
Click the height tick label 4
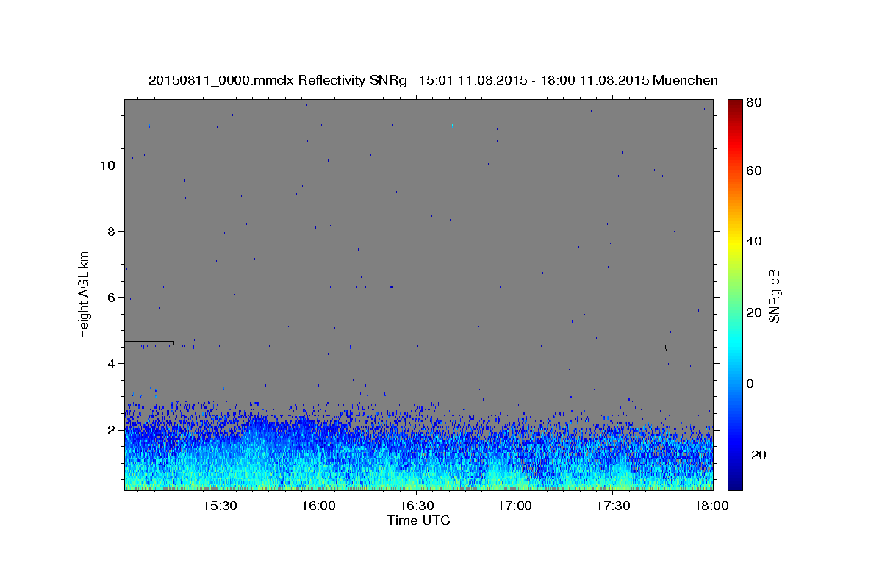111,364
